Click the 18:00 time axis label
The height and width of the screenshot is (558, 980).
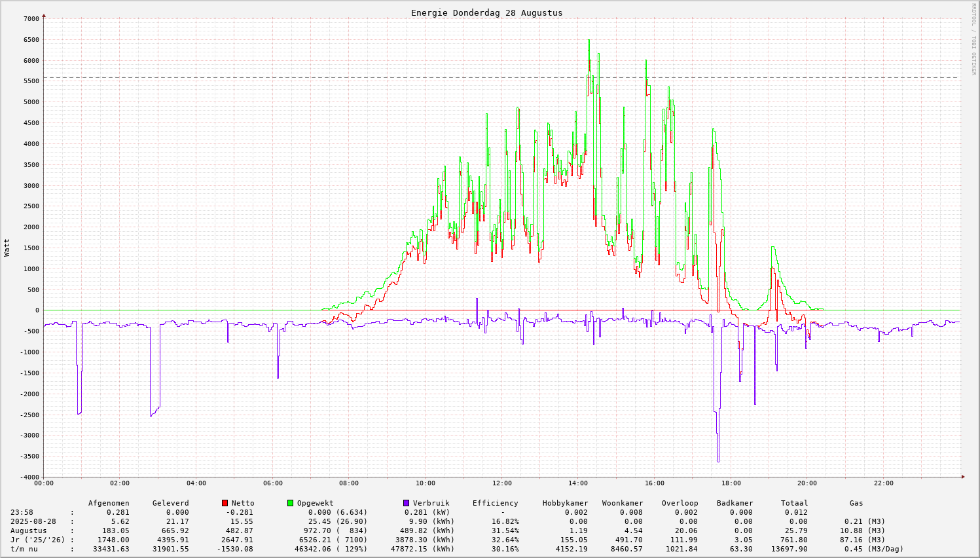click(731, 483)
